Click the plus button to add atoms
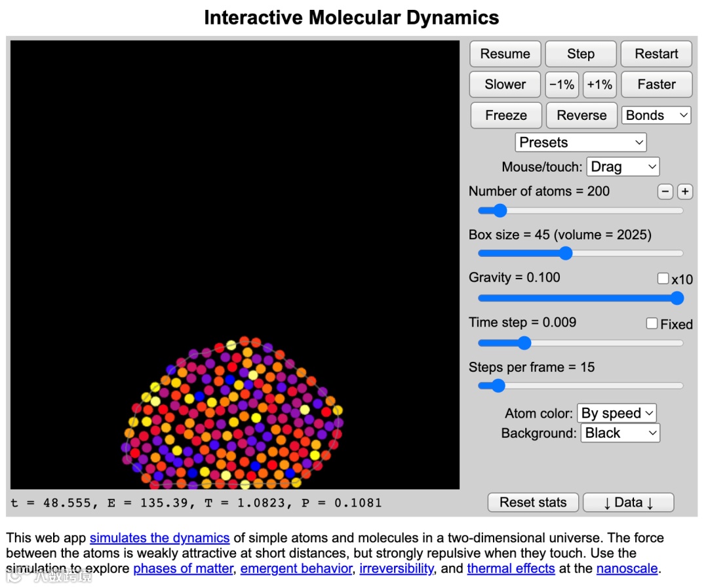 point(685,192)
